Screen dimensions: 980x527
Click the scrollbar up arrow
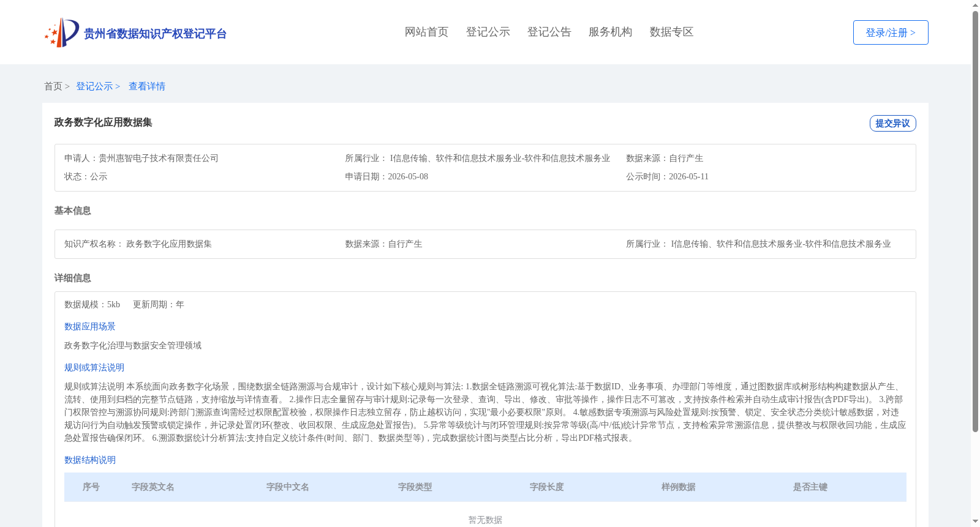tap(975, 5)
